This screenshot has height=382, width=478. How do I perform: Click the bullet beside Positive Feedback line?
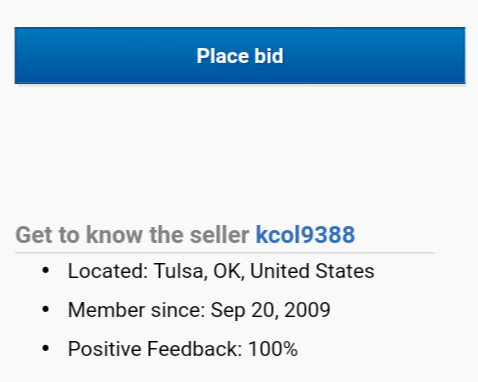click(46, 348)
